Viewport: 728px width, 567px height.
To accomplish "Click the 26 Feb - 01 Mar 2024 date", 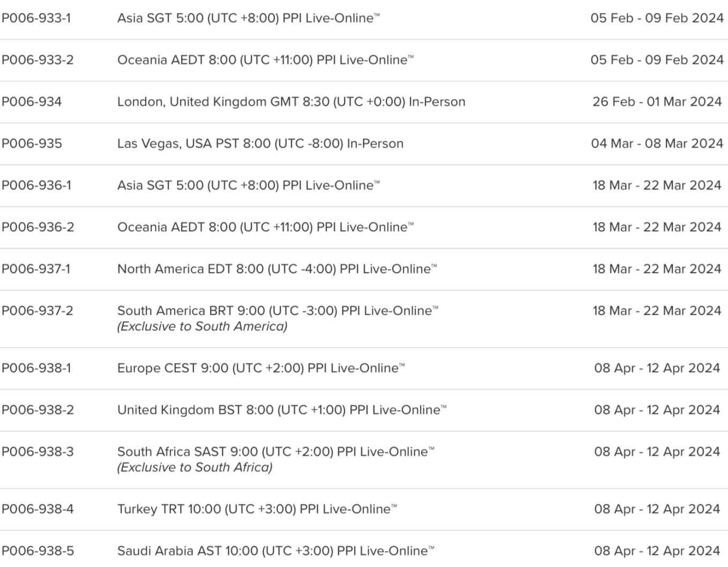I will coord(657,102).
